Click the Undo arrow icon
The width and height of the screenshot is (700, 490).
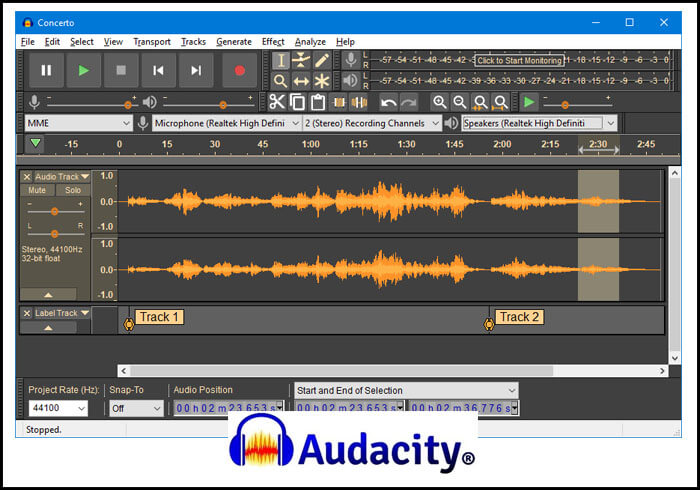[388, 102]
